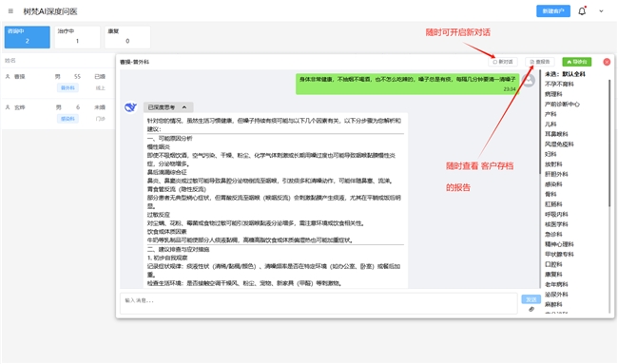Select the 康复 status tab
618x364 pixels.
tap(127, 37)
